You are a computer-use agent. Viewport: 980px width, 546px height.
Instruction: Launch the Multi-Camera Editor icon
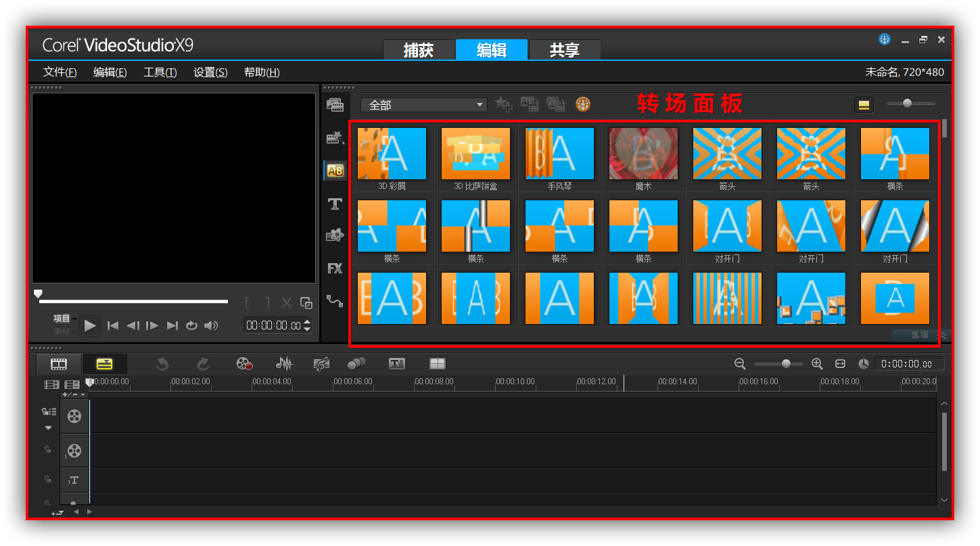point(439,363)
